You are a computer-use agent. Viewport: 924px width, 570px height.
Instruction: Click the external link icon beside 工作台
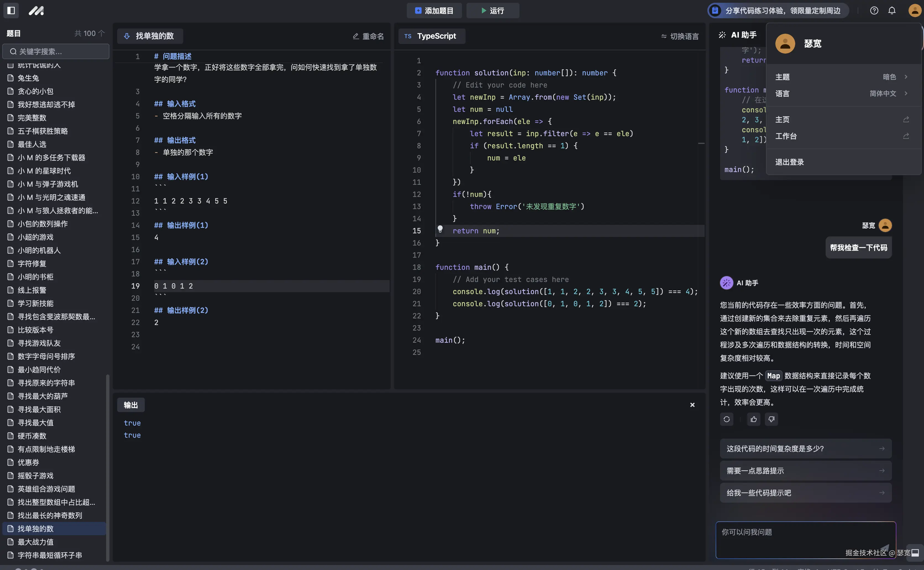pos(906,136)
